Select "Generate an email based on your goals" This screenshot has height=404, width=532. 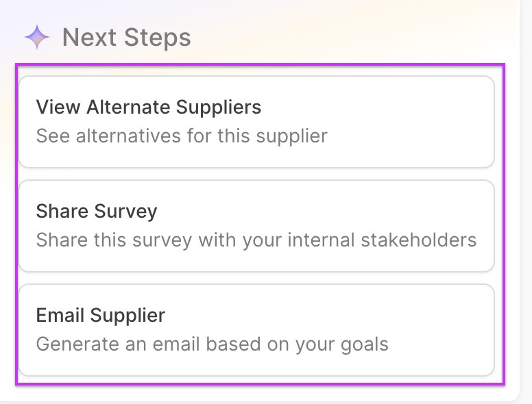212,343
